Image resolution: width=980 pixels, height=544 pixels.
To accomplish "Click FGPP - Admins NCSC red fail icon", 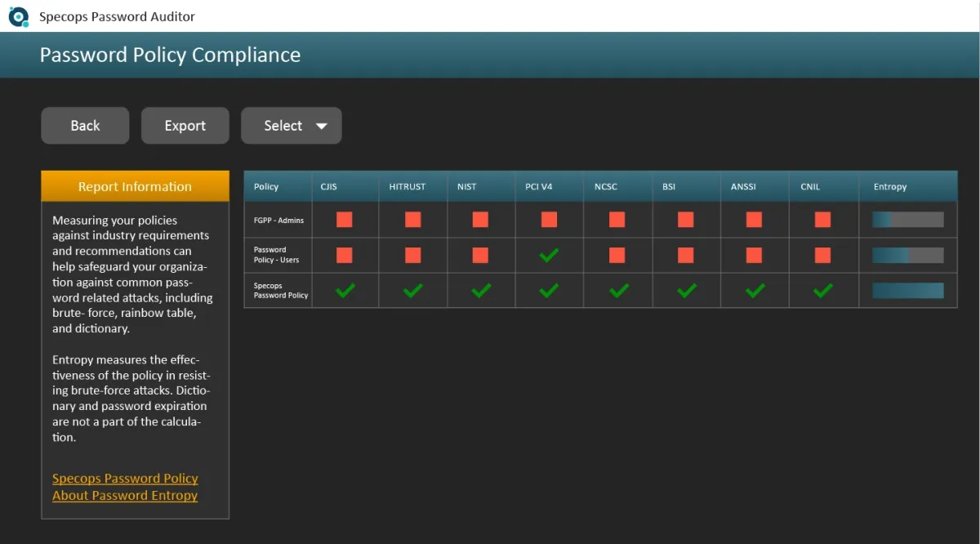I will pyautogui.click(x=617, y=220).
